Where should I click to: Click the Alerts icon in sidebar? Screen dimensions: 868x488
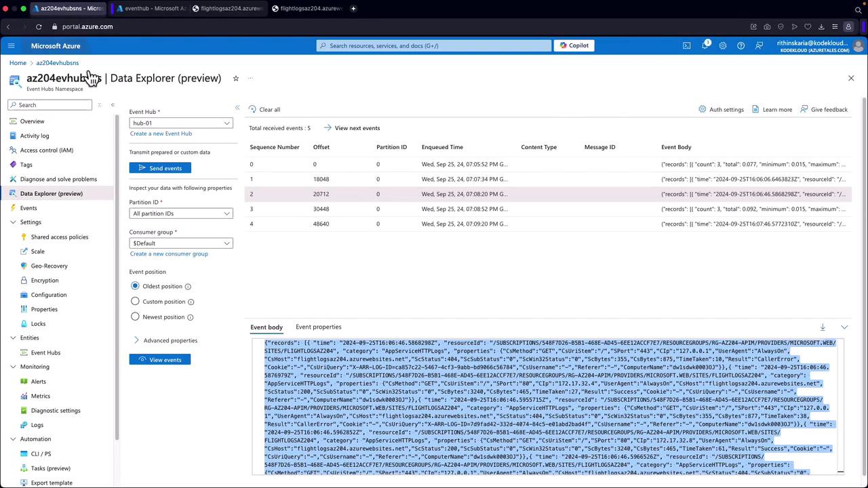click(x=24, y=382)
